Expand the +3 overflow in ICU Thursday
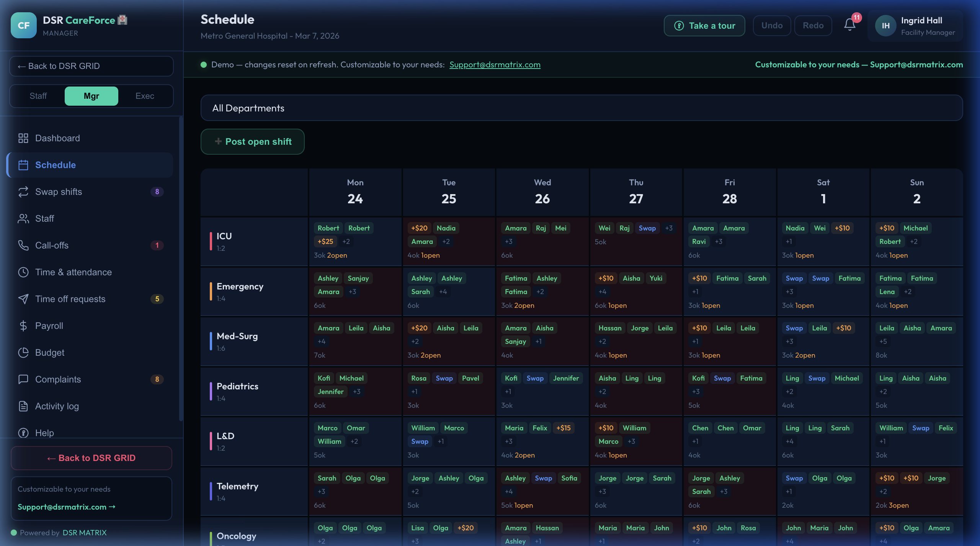Image resolution: width=980 pixels, height=546 pixels. tap(669, 228)
